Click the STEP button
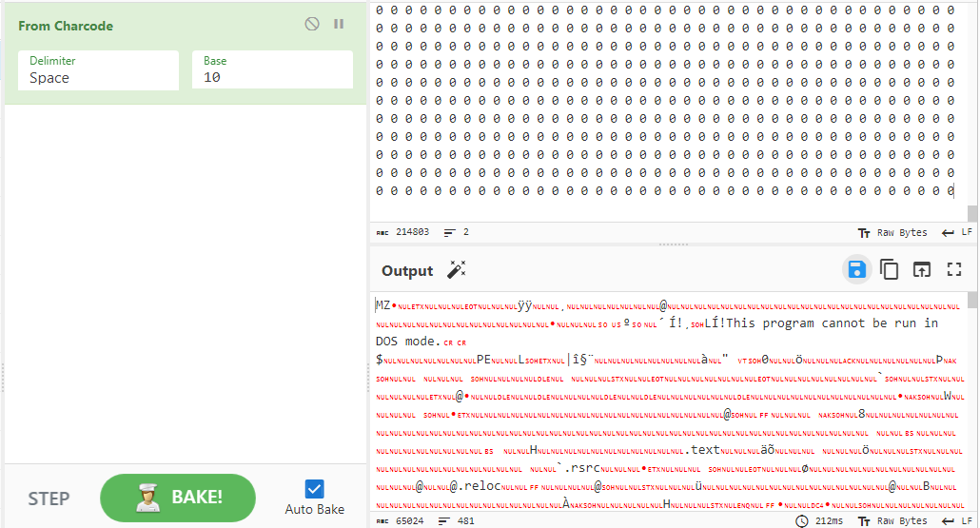This screenshot has height=528, width=980. (49, 499)
